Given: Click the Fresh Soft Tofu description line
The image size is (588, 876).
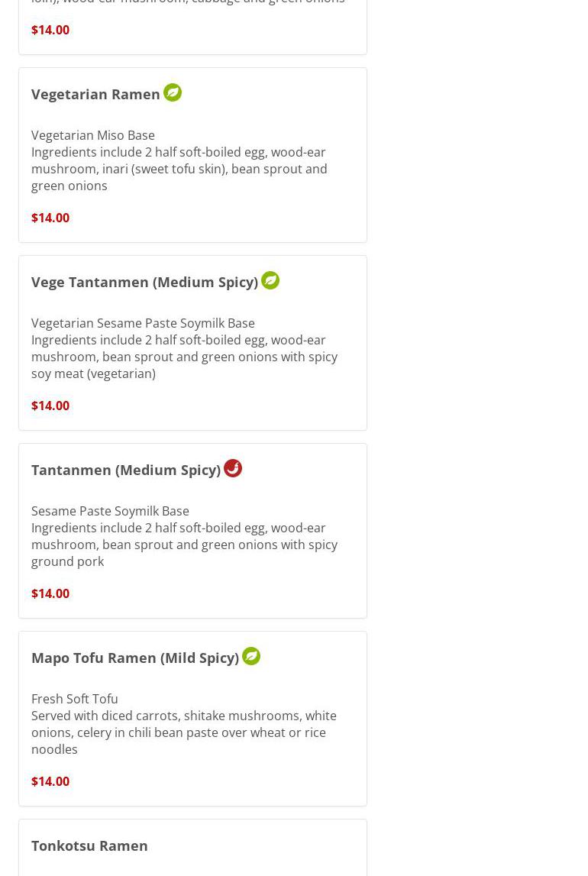Looking at the screenshot, I should click(x=74, y=699).
